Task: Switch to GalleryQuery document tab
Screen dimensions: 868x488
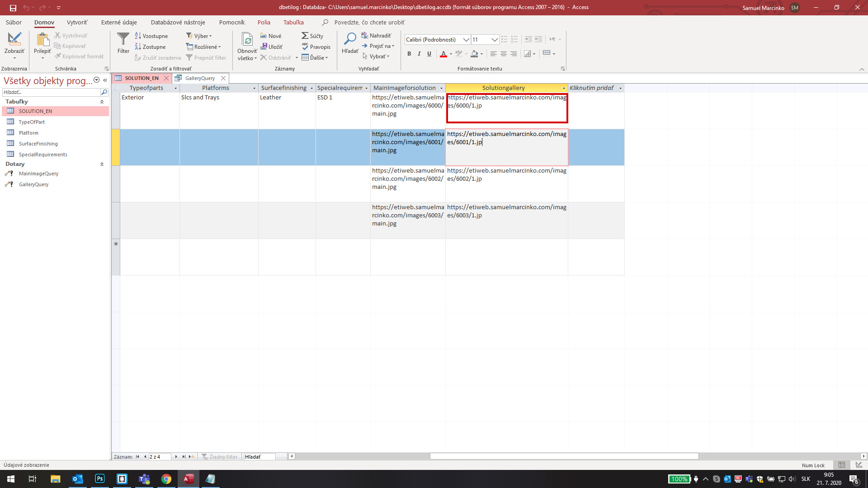Action: point(200,78)
